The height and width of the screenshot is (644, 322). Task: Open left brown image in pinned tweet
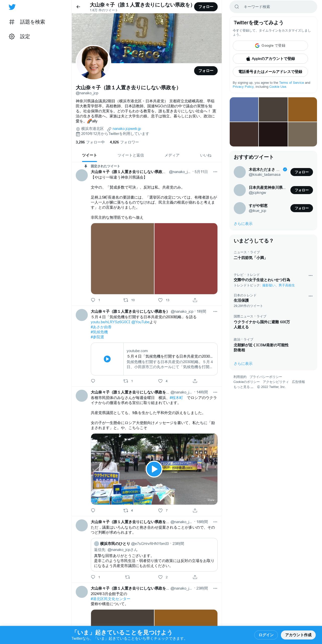tap(122, 259)
